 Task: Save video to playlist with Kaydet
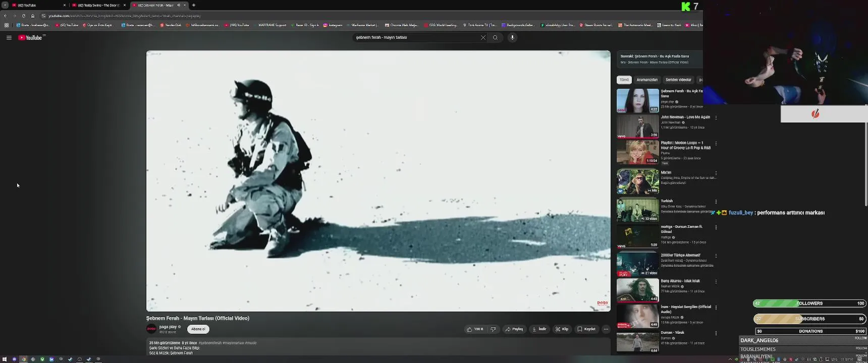(x=586, y=329)
